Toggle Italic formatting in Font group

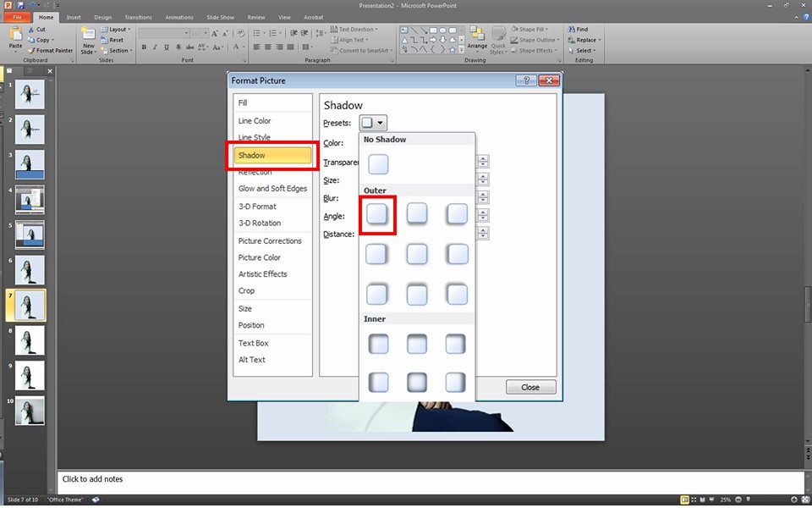click(x=155, y=47)
